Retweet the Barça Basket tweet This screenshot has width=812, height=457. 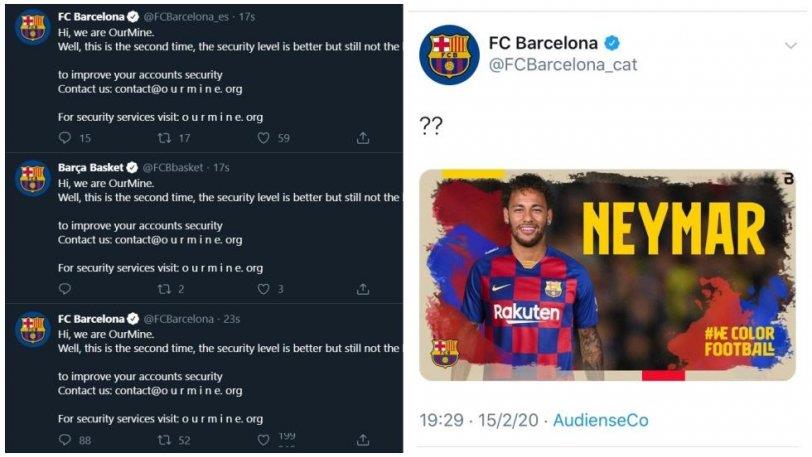pos(164,289)
